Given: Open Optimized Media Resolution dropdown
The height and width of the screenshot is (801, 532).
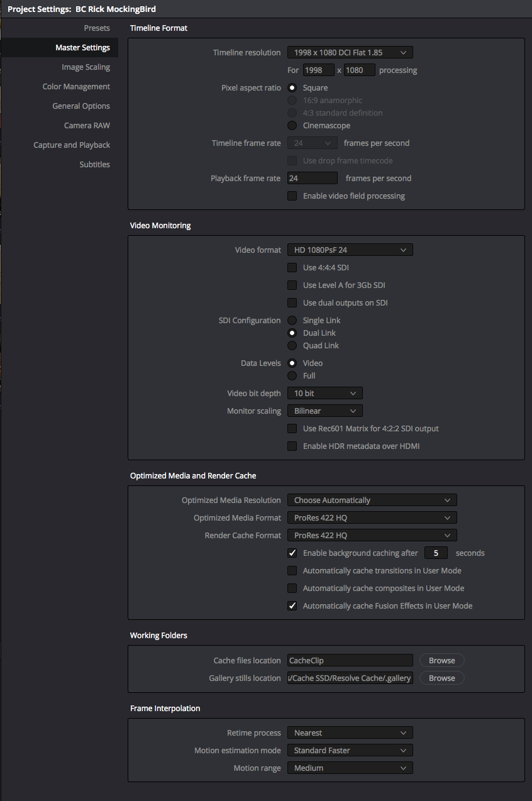Looking at the screenshot, I should pos(372,500).
